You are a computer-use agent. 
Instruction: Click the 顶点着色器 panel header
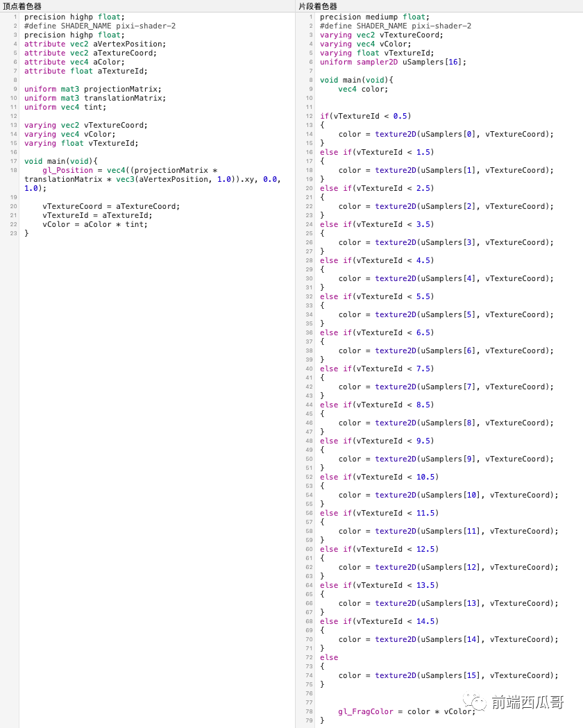point(22,6)
